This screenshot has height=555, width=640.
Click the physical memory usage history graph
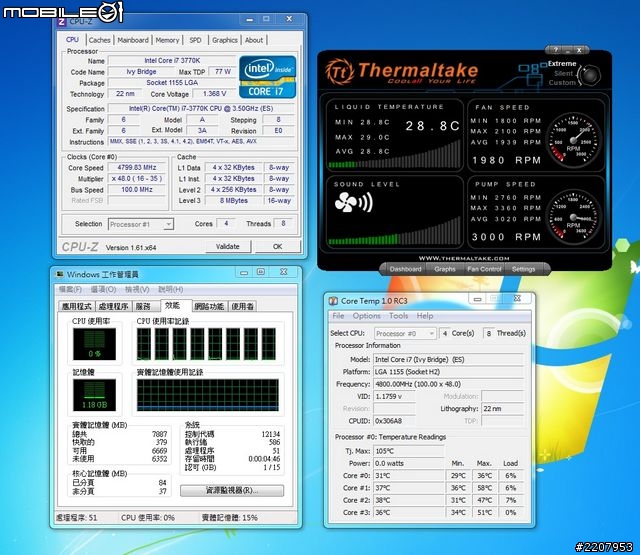tap(208, 395)
